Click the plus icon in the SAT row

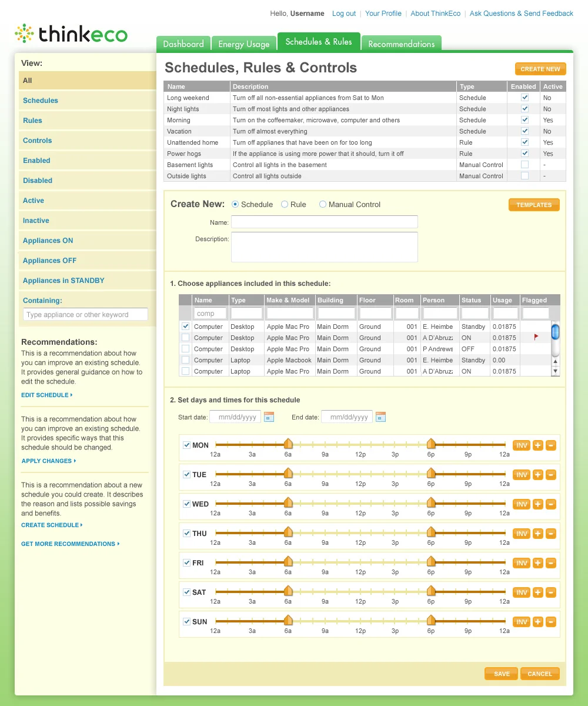point(537,592)
